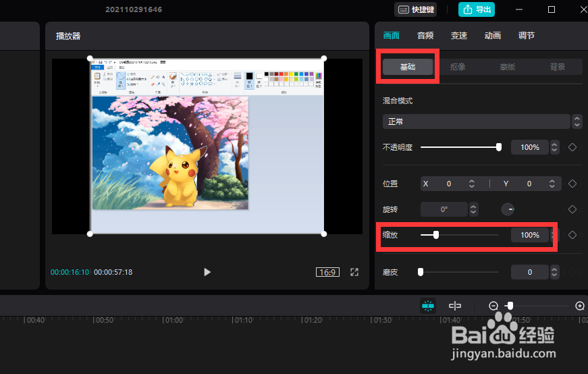Screen dimensions: 588x374
Task: Click the total duration 00:00:57:18
Action: (113, 272)
